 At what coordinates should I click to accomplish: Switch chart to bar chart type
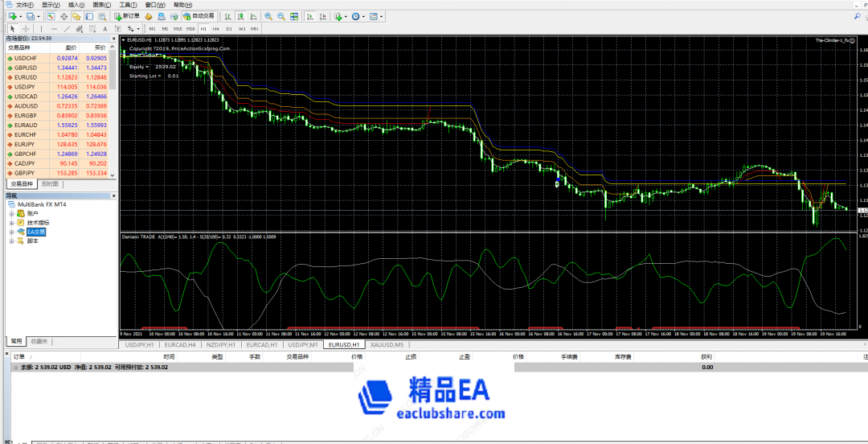point(227,17)
